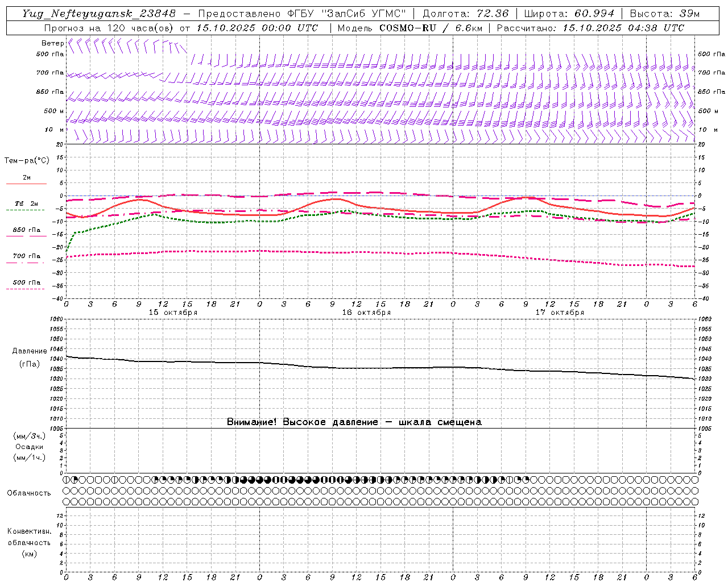Click the '10 м' wind level label on the left
This screenshot has height=582, width=728.
pyautogui.click(x=55, y=130)
